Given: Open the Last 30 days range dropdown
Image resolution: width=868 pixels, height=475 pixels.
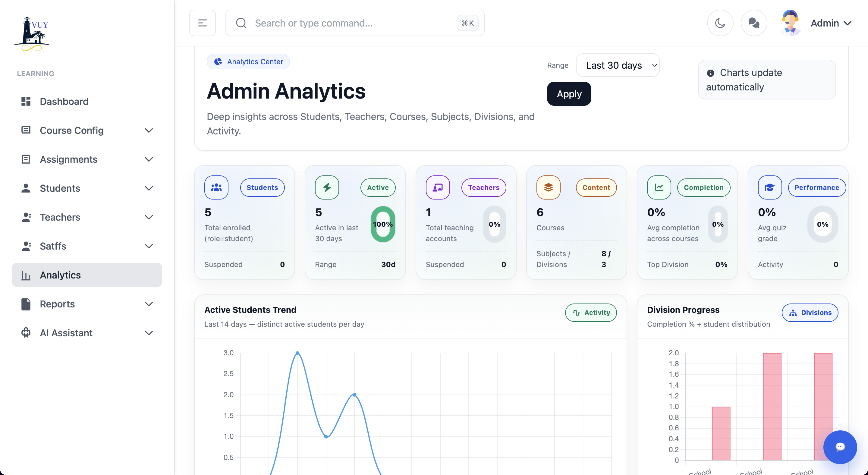Looking at the screenshot, I should coord(617,65).
